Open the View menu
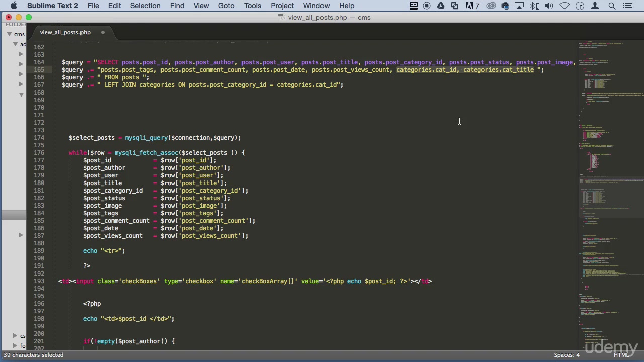This screenshot has height=362, width=644. [x=201, y=6]
